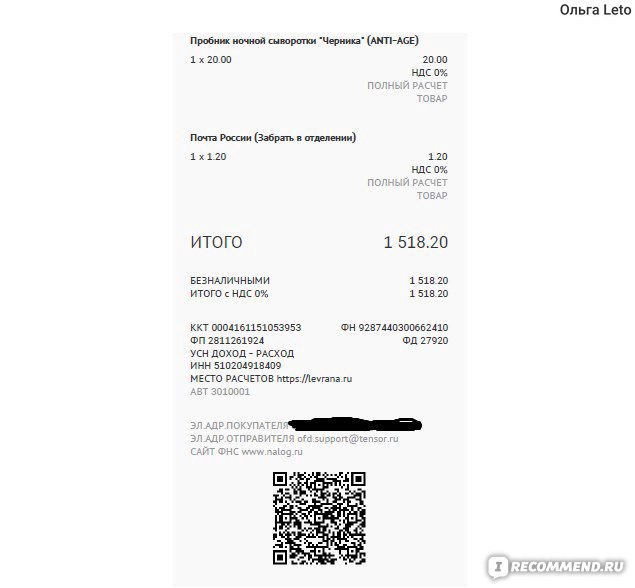Open the https://levrana.ru link
The height and width of the screenshot is (588, 635).
(x=314, y=379)
